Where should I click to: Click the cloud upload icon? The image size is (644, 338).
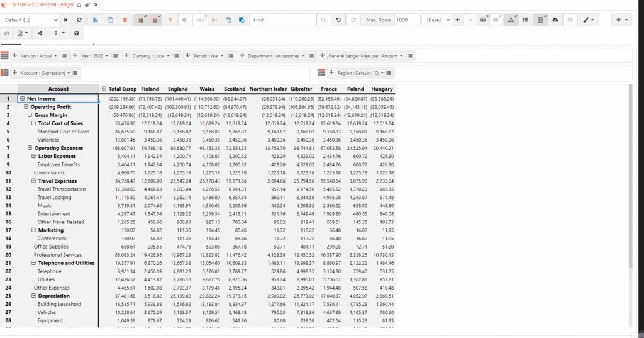pyautogui.click(x=555, y=20)
